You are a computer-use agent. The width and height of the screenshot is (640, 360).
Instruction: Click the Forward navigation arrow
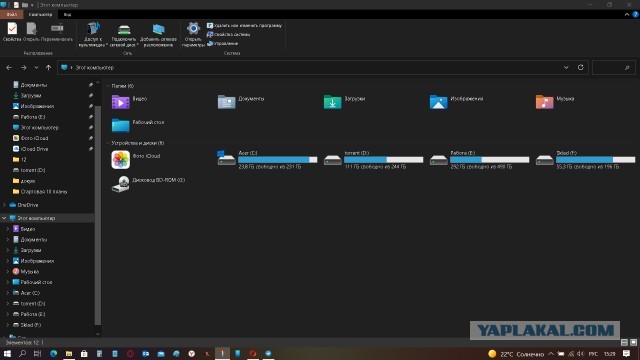pos(24,67)
